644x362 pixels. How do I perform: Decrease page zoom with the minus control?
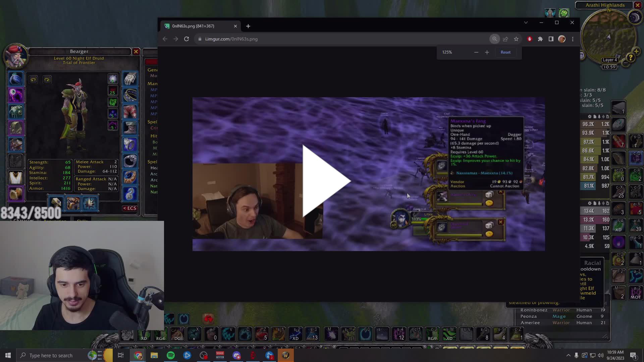tap(476, 52)
